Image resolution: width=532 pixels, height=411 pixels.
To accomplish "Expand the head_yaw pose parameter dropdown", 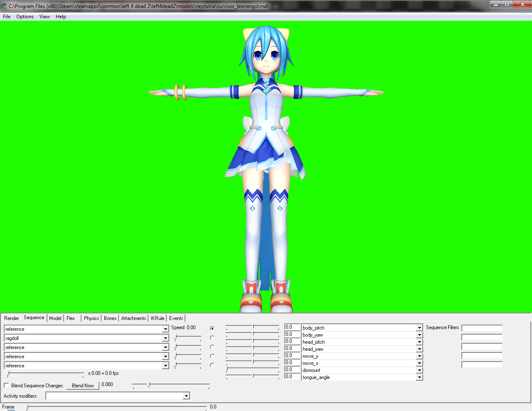I will 419,349.
